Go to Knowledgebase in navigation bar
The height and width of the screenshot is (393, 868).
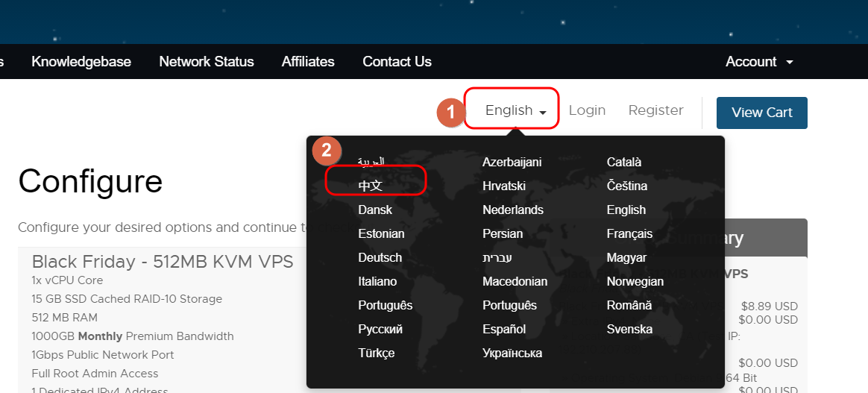click(x=81, y=62)
